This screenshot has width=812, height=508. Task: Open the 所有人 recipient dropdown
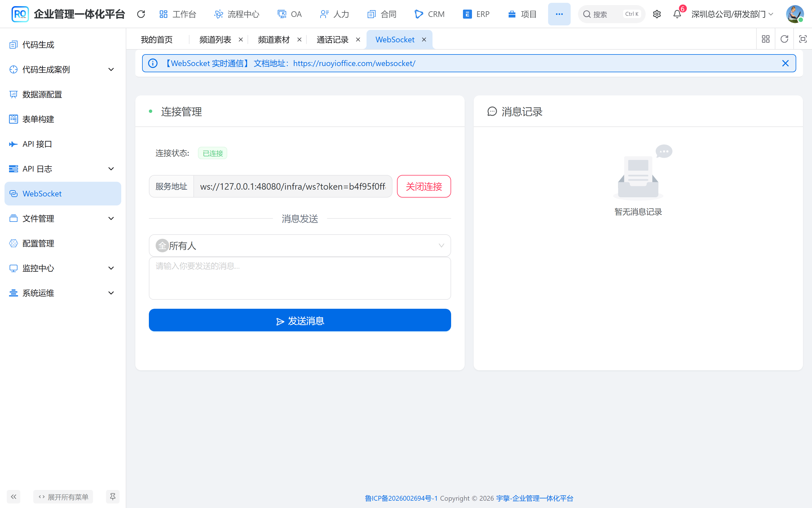pos(300,246)
